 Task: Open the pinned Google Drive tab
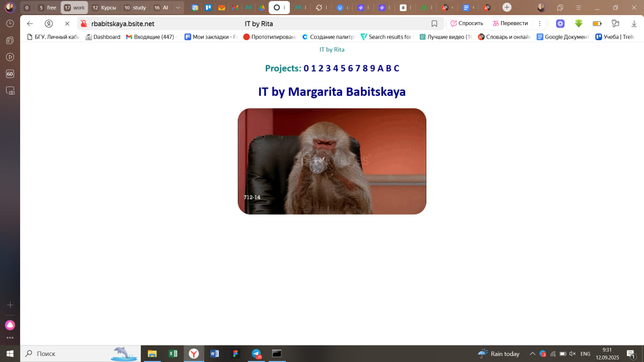(261, 7)
